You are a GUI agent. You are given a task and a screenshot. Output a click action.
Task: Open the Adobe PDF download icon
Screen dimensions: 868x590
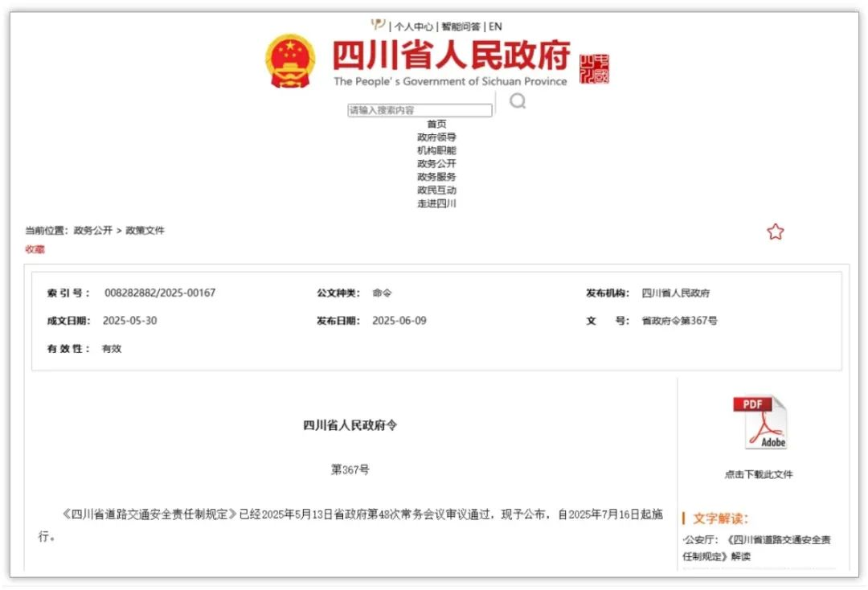point(759,422)
